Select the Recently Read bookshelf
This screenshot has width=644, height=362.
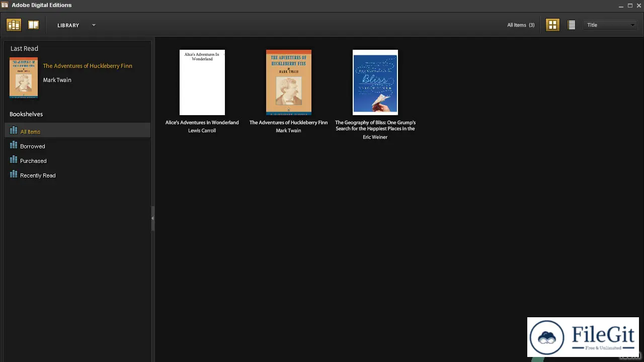[x=77, y=175]
